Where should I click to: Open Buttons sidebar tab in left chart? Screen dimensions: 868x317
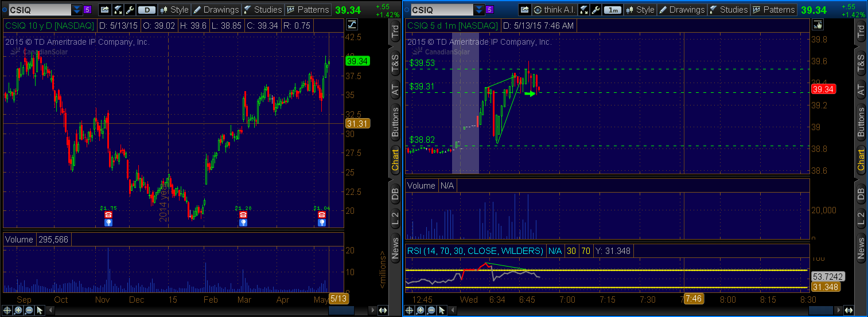pyautogui.click(x=395, y=122)
